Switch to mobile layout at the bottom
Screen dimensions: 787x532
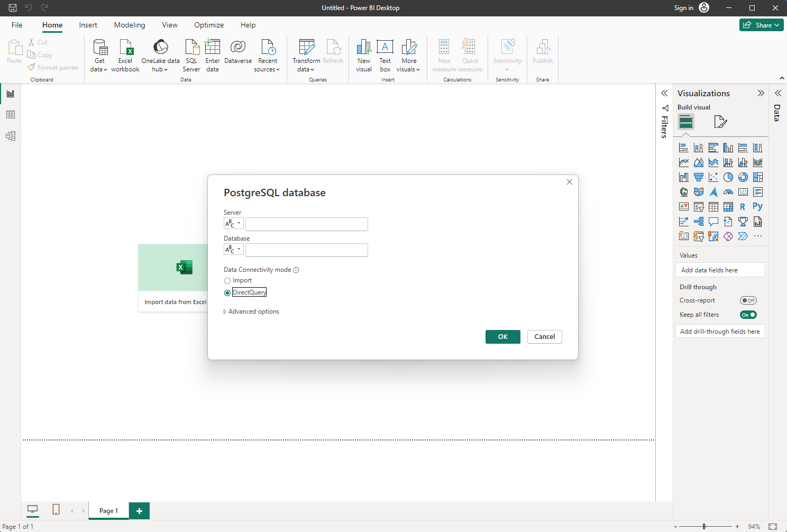56,510
